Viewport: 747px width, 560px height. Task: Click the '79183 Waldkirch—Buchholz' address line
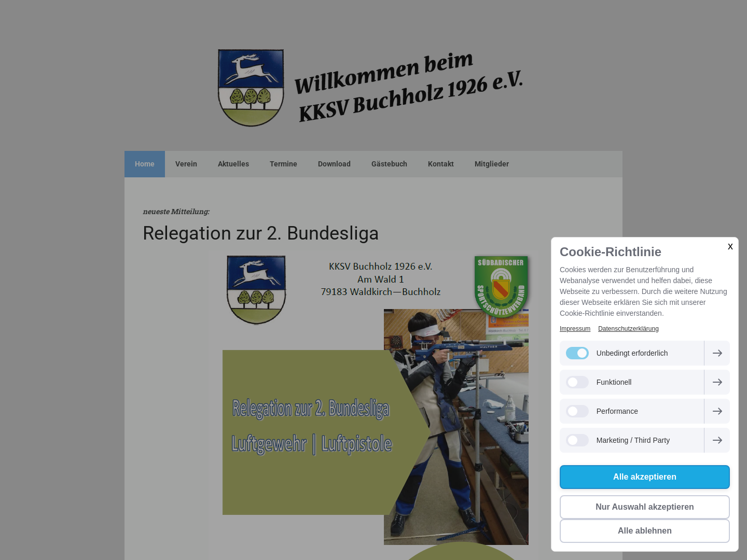click(381, 292)
